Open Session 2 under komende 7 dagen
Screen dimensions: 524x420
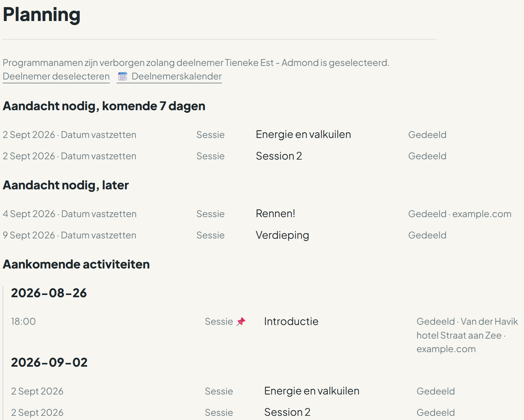(x=279, y=156)
